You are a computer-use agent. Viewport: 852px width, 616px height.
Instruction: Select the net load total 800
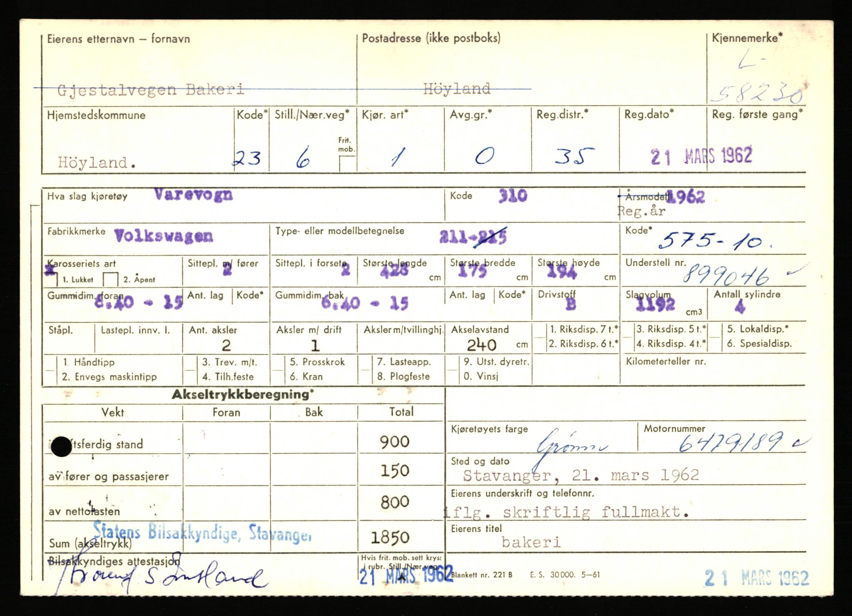point(395,502)
